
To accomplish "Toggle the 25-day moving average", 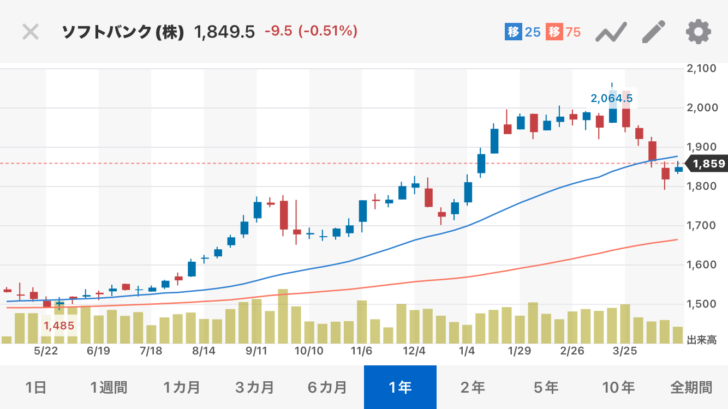I will point(522,32).
